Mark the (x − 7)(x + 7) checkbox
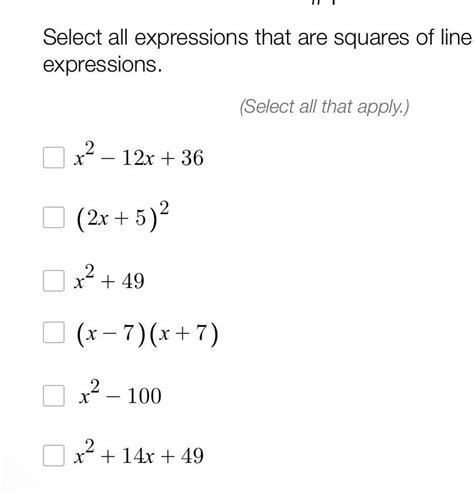The height and width of the screenshot is (494, 474). (54, 332)
